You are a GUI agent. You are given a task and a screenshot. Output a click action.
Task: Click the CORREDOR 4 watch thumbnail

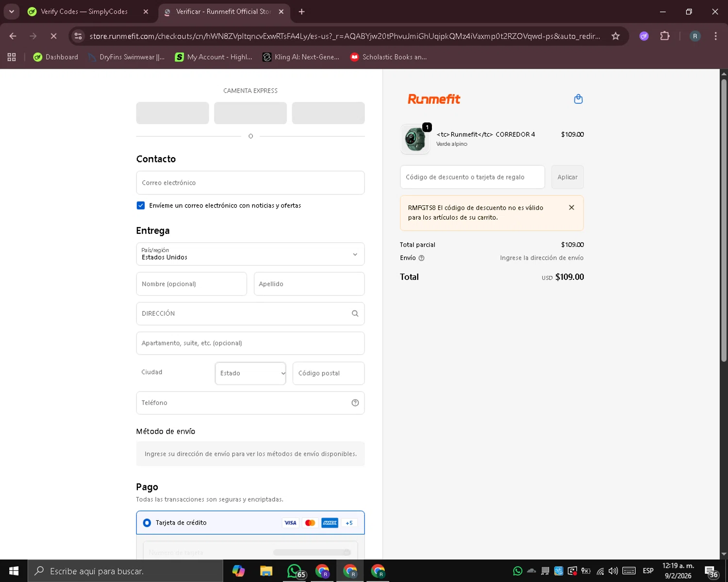[415, 139]
